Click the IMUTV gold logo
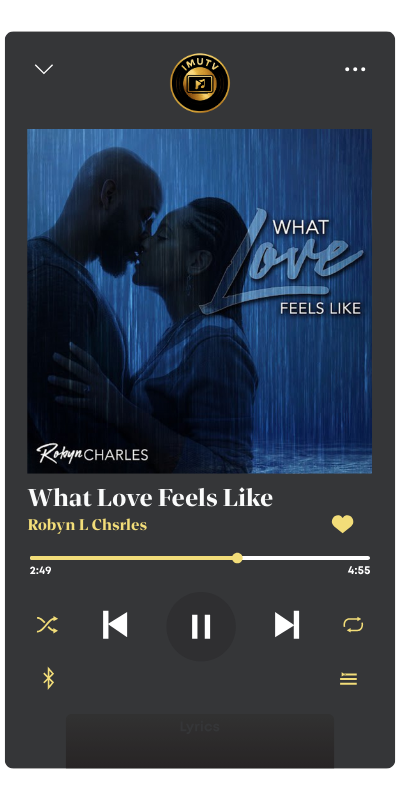The height and width of the screenshot is (800, 400). point(199,83)
